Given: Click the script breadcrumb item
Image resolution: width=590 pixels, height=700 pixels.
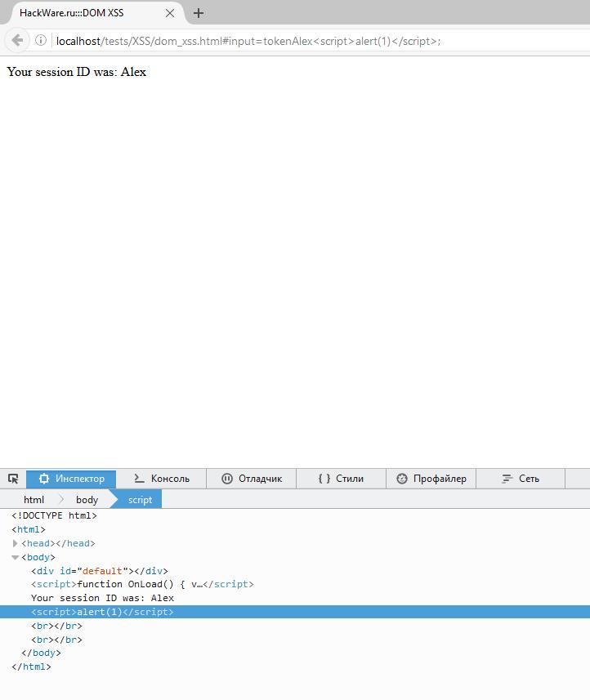Looking at the screenshot, I should tap(140, 499).
